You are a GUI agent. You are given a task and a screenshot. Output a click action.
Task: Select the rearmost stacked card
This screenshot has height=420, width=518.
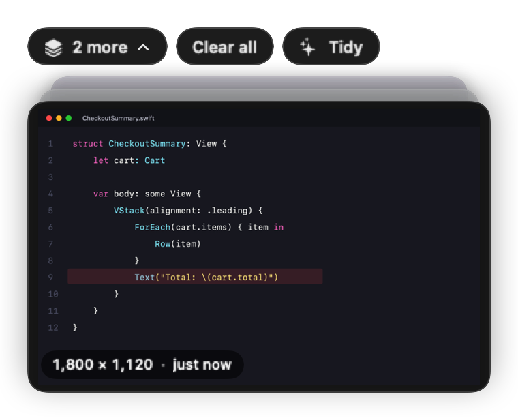(x=259, y=82)
